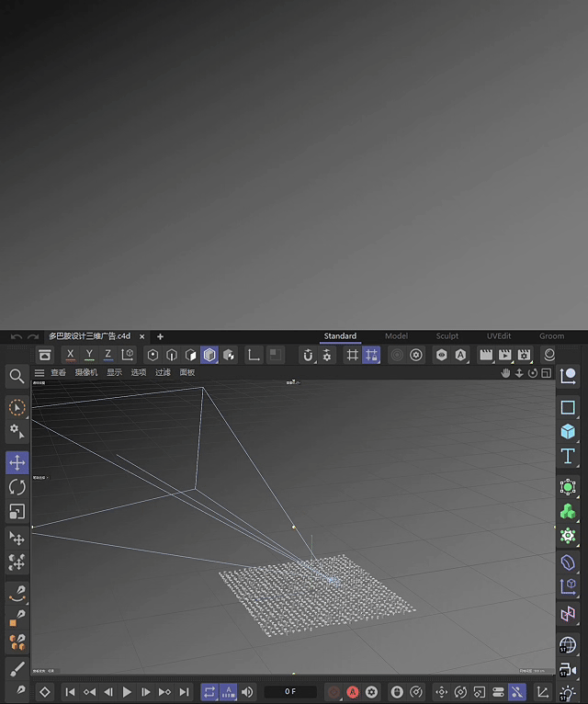This screenshot has height=704, width=588.
Task: Open the Light objects bulb icon
Action: tap(568, 693)
